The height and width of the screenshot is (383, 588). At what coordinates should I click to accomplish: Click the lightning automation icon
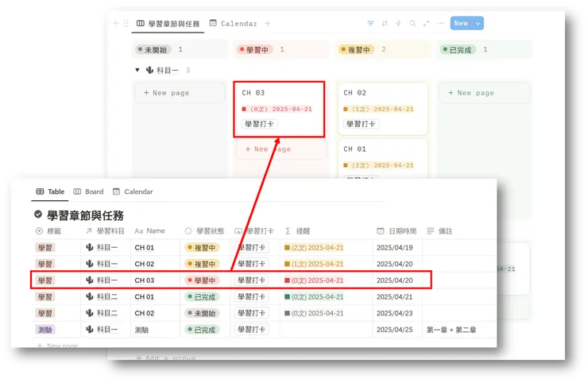click(398, 23)
